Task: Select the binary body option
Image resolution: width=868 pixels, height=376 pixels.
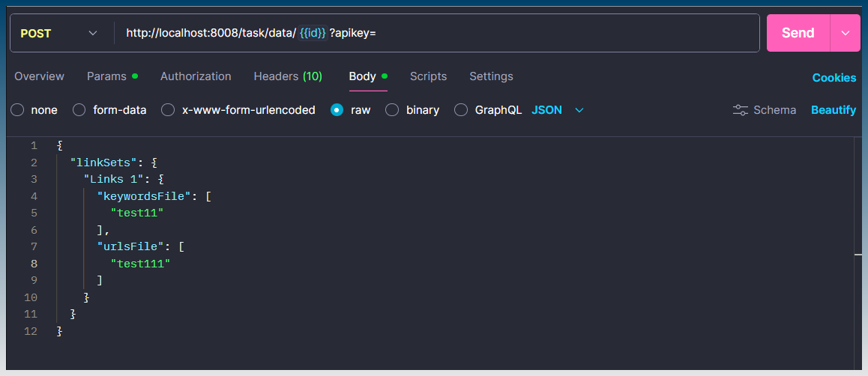Action: pyautogui.click(x=392, y=110)
